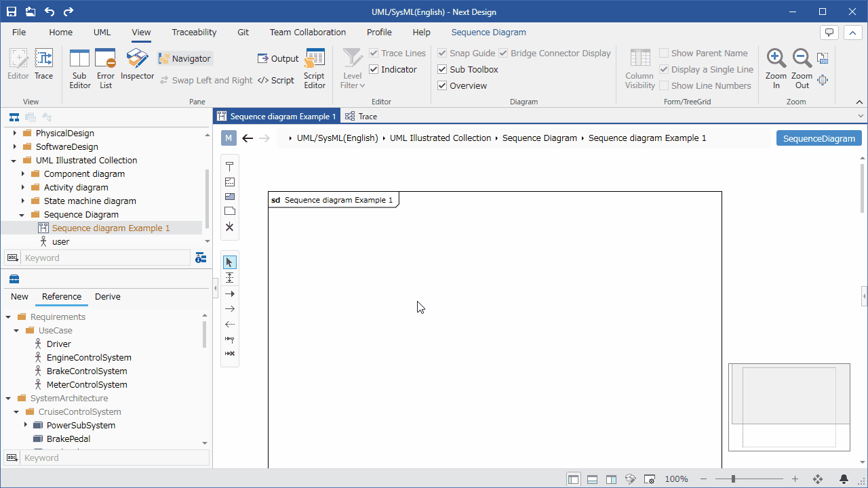Open the Traceability ribbon tab
This screenshot has height=488, width=868.
click(x=195, y=32)
